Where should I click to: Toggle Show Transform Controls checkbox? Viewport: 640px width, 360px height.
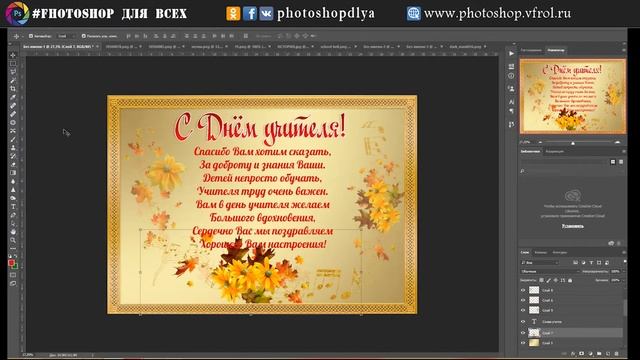[83, 36]
